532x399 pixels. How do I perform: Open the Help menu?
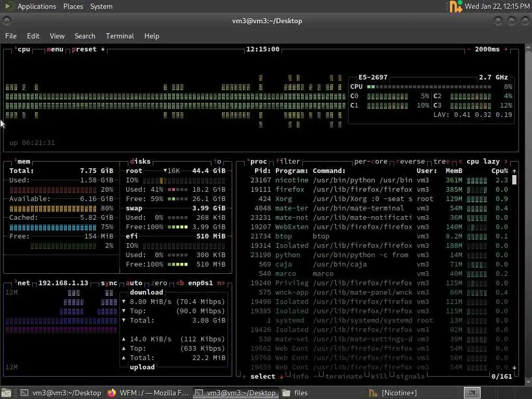[152, 36]
